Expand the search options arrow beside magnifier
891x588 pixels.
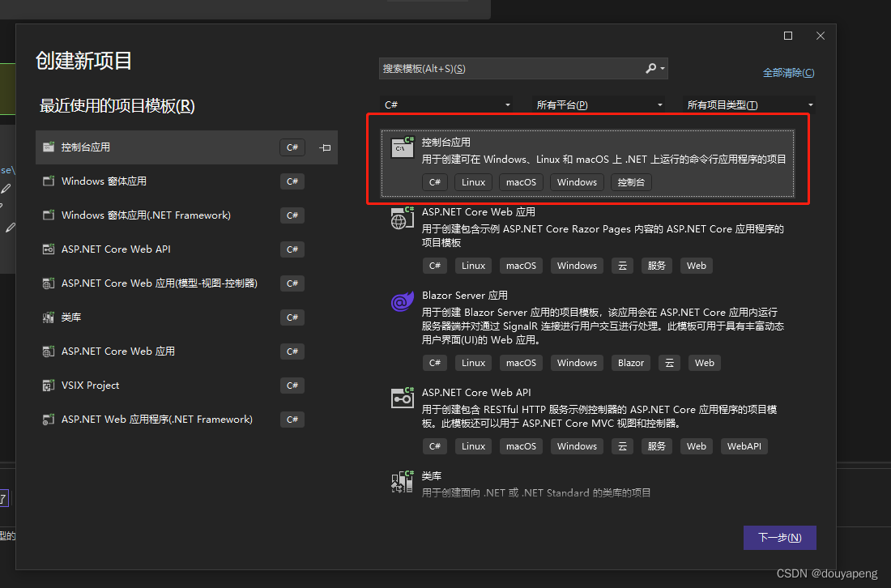pos(663,69)
